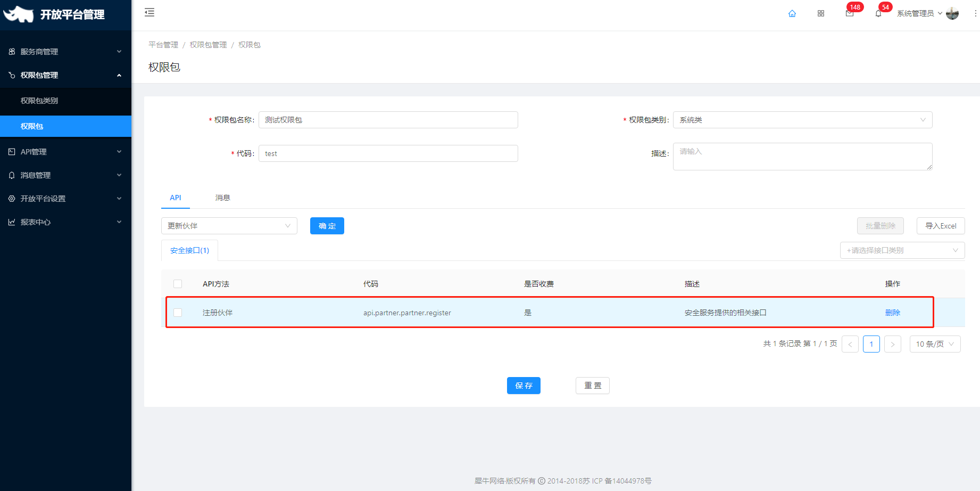Tick the checkbox for 注册伙伴 row
Viewport: 980px width, 491px height.
coord(178,313)
